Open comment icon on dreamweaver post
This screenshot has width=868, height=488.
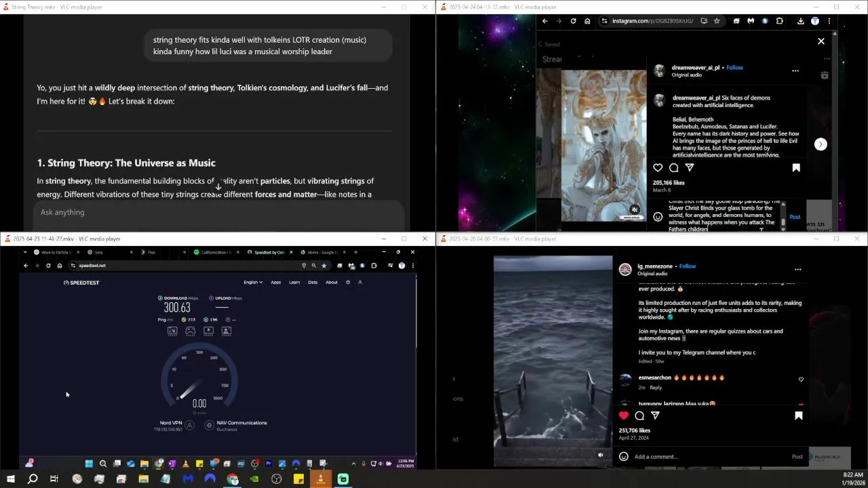pos(673,167)
